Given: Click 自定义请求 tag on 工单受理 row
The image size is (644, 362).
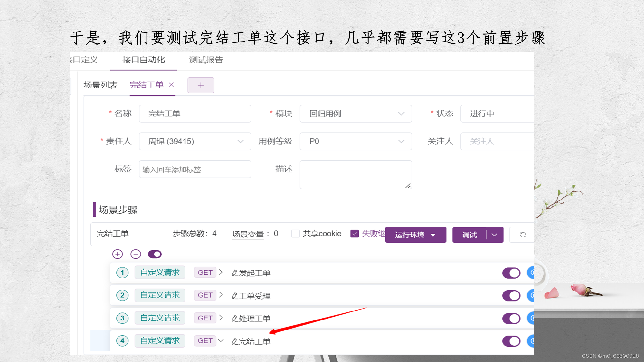Looking at the screenshot, I should tap(160, 295).
